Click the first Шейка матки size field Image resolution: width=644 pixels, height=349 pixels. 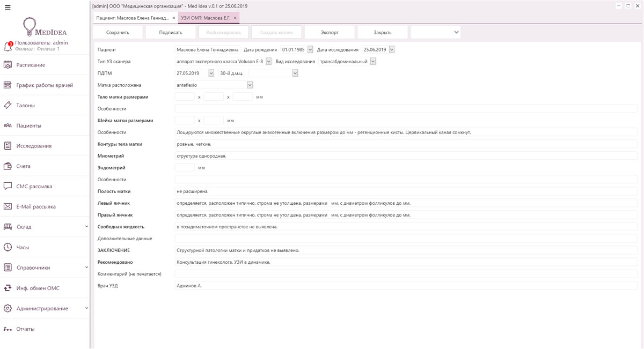(185, 121)
